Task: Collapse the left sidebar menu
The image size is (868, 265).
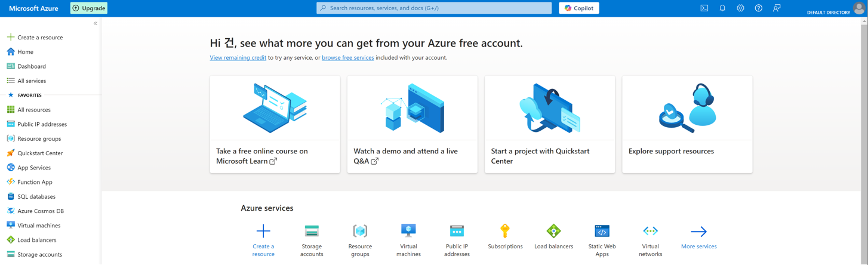Action: point(96,23)
